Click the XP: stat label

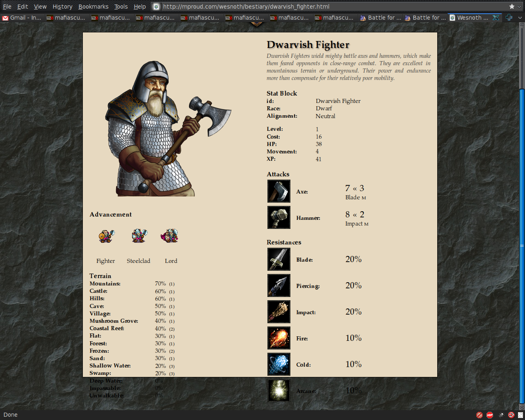pos(271,159)
